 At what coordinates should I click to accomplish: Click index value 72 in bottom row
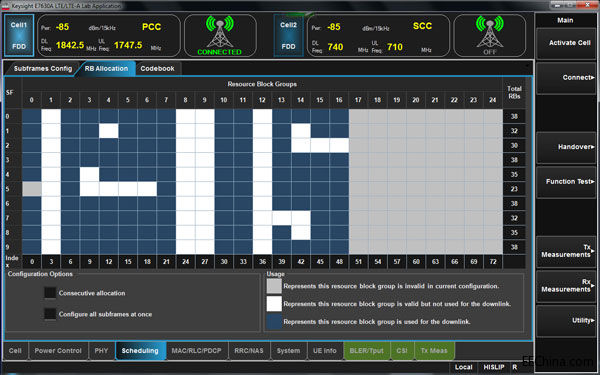click(493, 262)
